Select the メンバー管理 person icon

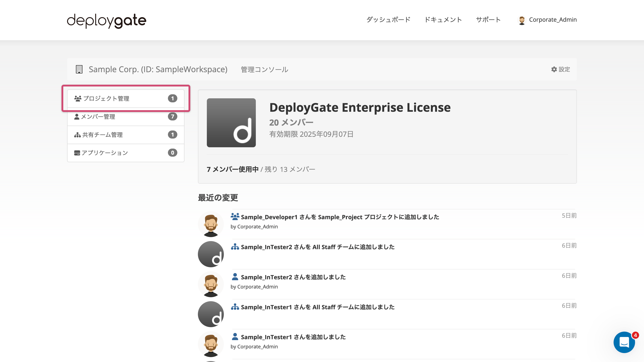click(x=77, y=116)
